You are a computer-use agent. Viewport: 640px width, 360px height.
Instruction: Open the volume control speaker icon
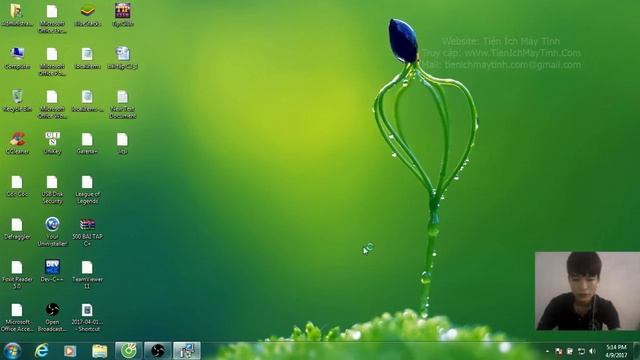593,351
